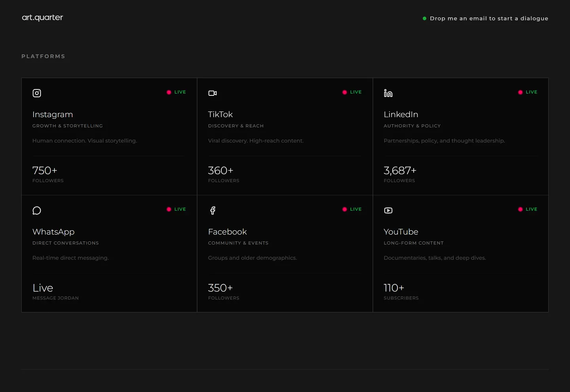Click Facebook's 350+ followers count
The height and width of the screenshot is (392, 570).
(x=220, y=288)
